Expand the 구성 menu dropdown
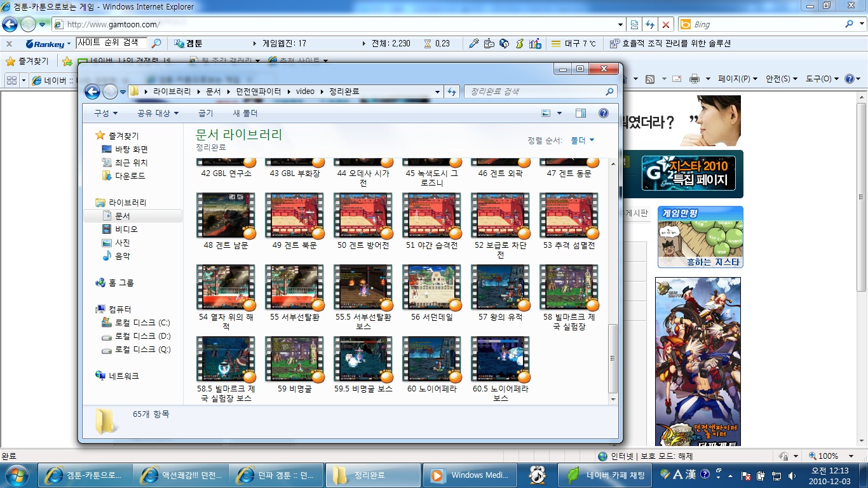 [105, 113]
